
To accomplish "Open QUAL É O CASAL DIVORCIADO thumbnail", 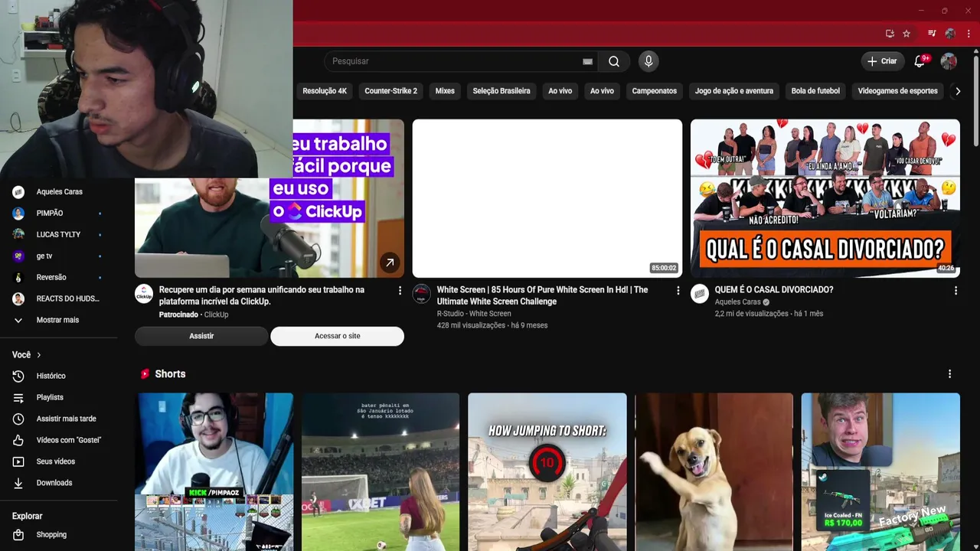I will [825, 198].
